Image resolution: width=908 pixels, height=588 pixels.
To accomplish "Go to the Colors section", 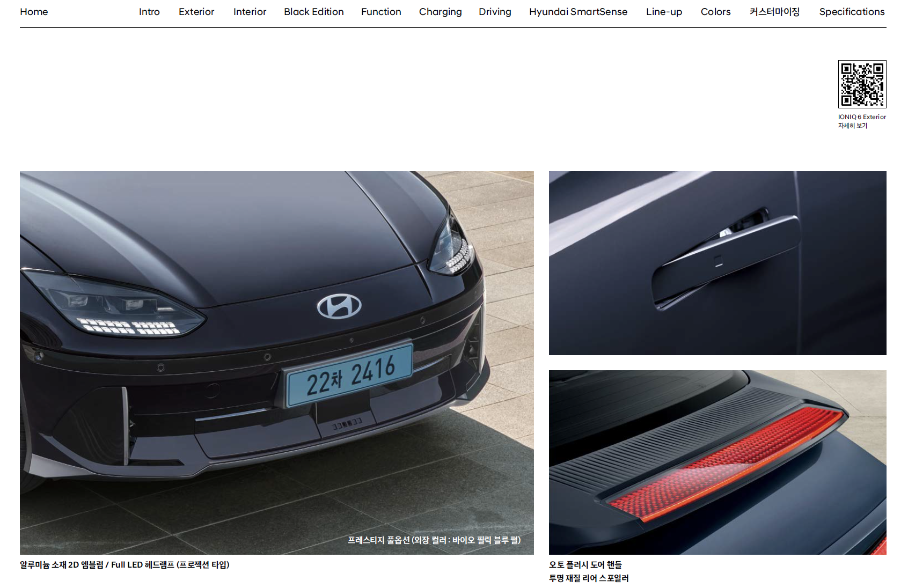I will point(715,12).
